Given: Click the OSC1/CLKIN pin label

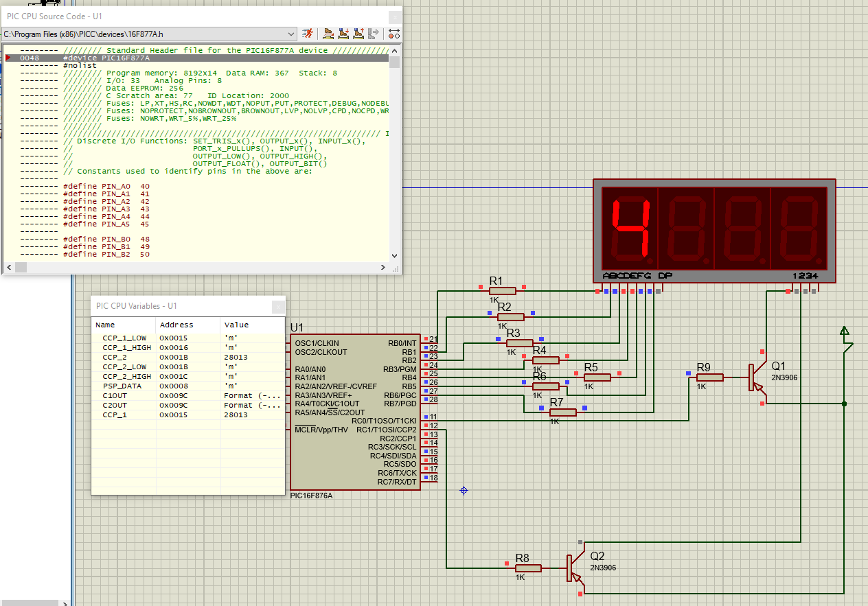Looking at the screenshot, I should (317, 343).
